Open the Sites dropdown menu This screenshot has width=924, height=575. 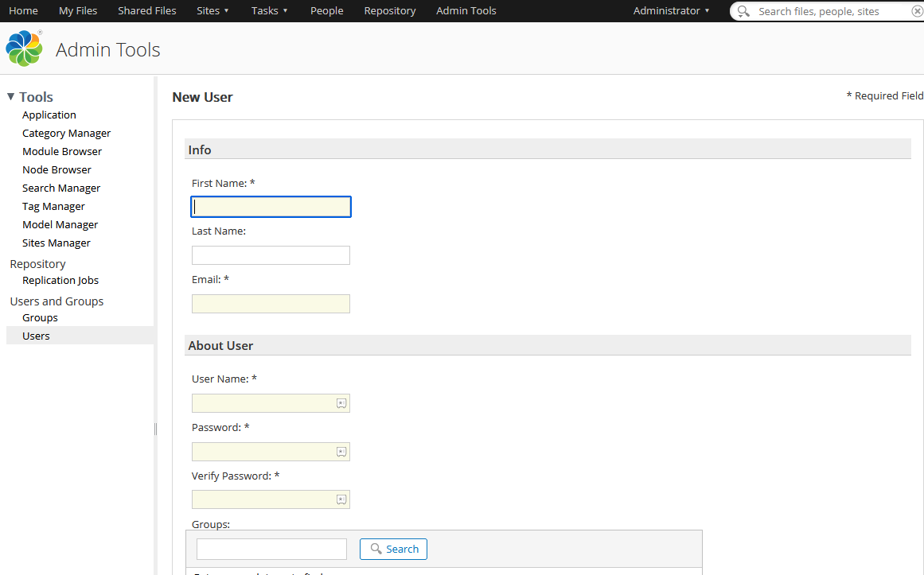(212, 10)
